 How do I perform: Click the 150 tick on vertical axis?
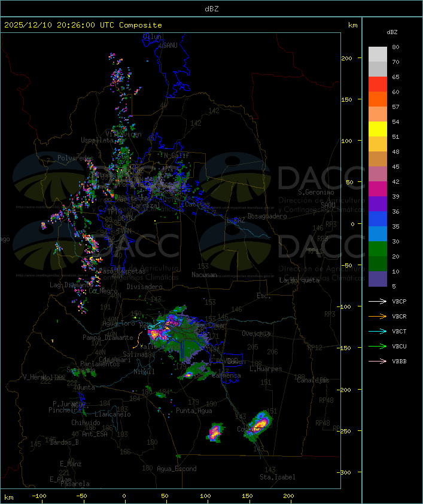pyautogui.click(x=346, y=99)
